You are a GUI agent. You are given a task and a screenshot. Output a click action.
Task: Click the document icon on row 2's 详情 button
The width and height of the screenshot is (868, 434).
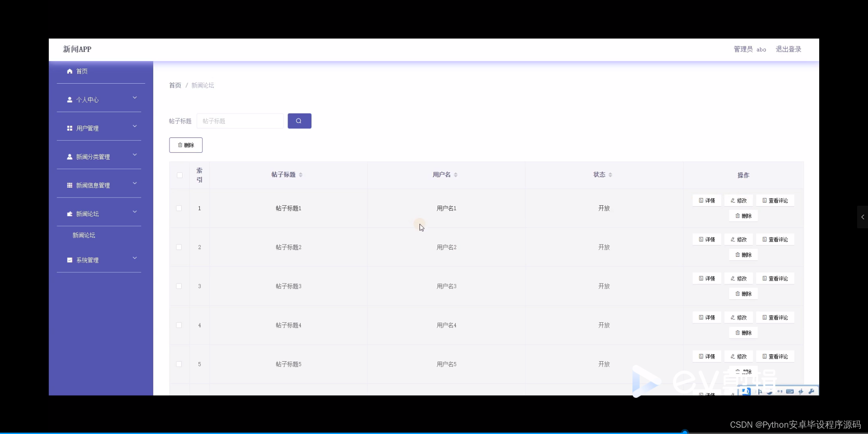[x=700, y=239]
